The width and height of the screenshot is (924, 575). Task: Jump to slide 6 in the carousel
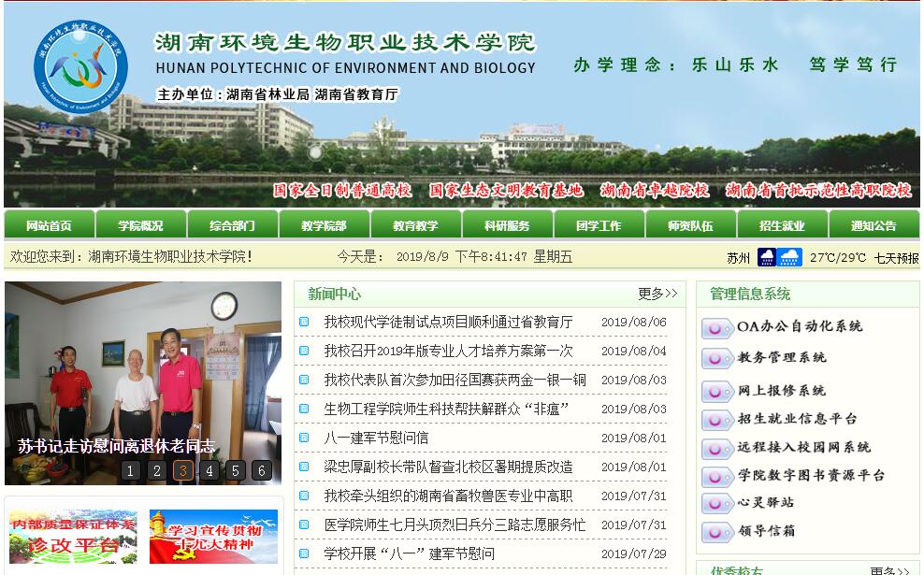pos(262,470)
